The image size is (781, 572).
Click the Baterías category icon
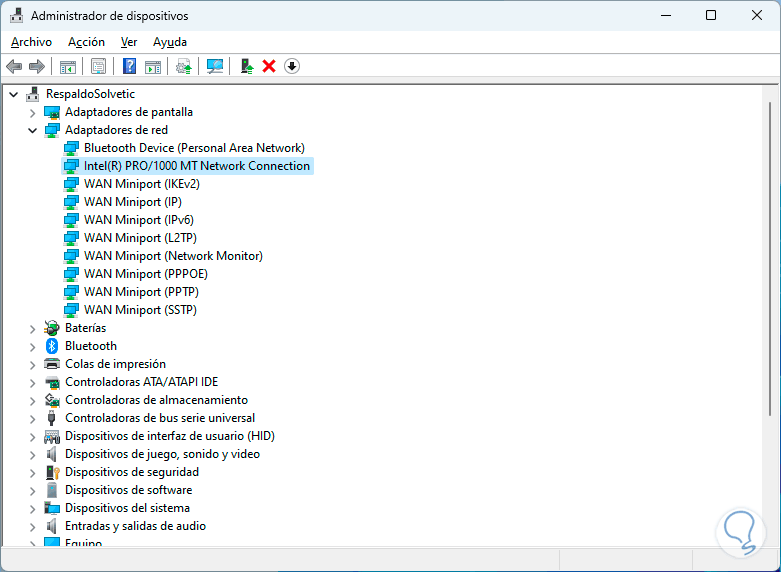[x=52, y=328]
